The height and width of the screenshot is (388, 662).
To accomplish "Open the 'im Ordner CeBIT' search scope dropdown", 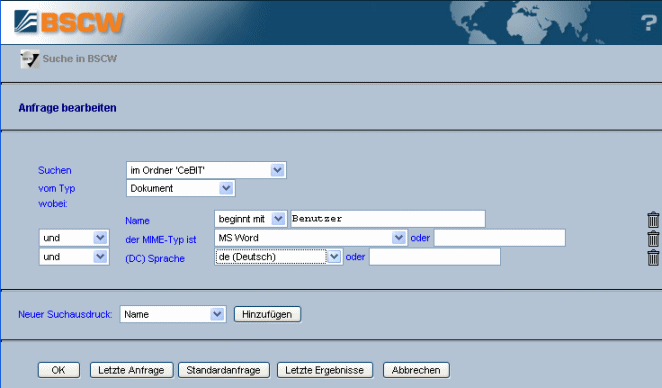I will pos(206,170).
